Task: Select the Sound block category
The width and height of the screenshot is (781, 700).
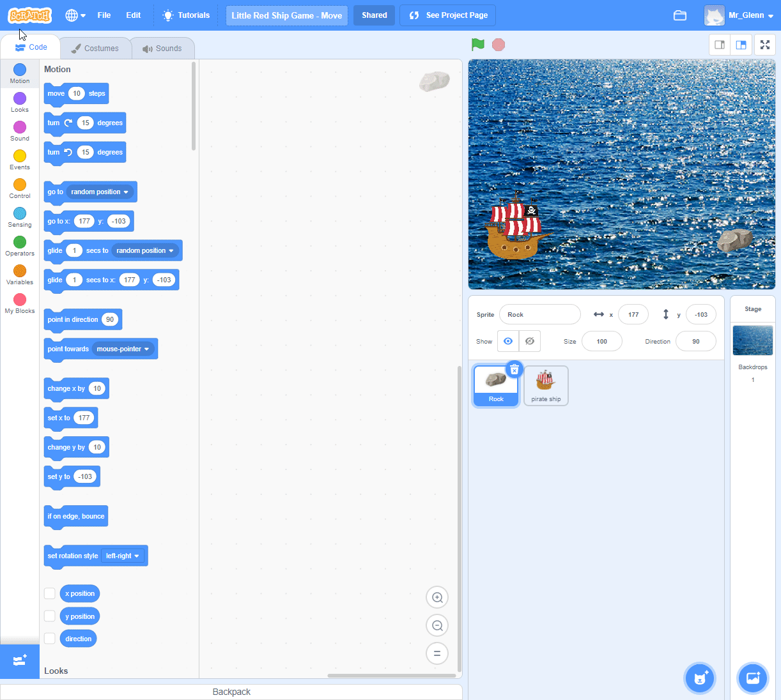Action: pyautogui.click(x=20, y=131)
